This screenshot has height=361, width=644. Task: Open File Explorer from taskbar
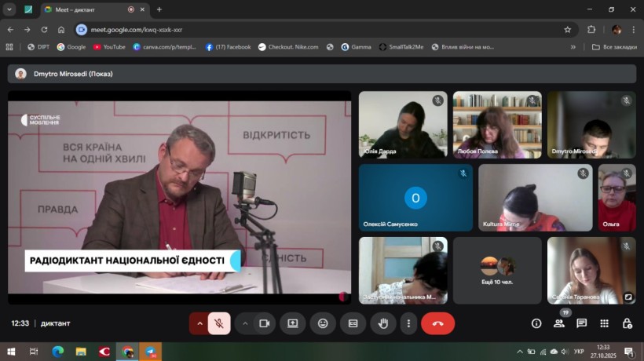tap(81, 352)
